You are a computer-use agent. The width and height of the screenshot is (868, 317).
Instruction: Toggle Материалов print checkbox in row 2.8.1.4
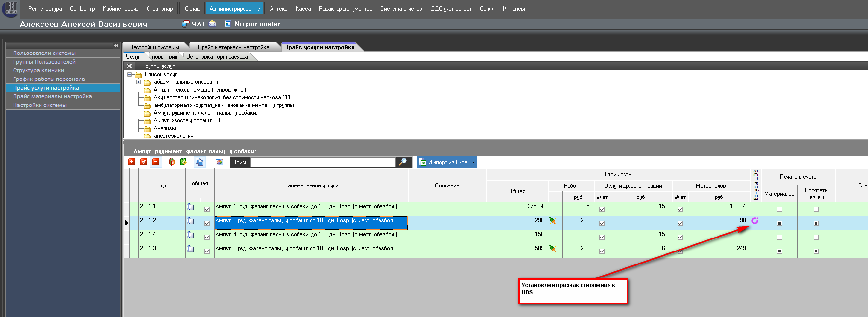click(x=779, y=238)
